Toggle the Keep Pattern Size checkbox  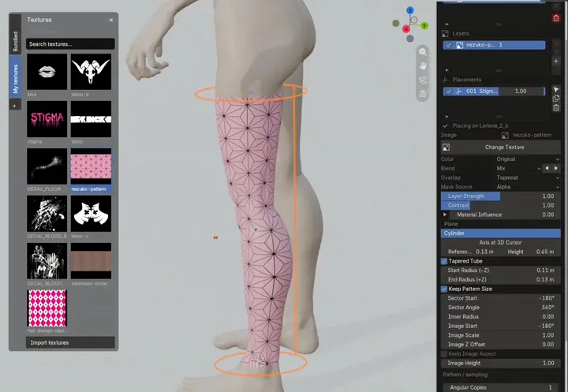click(444, 289)
